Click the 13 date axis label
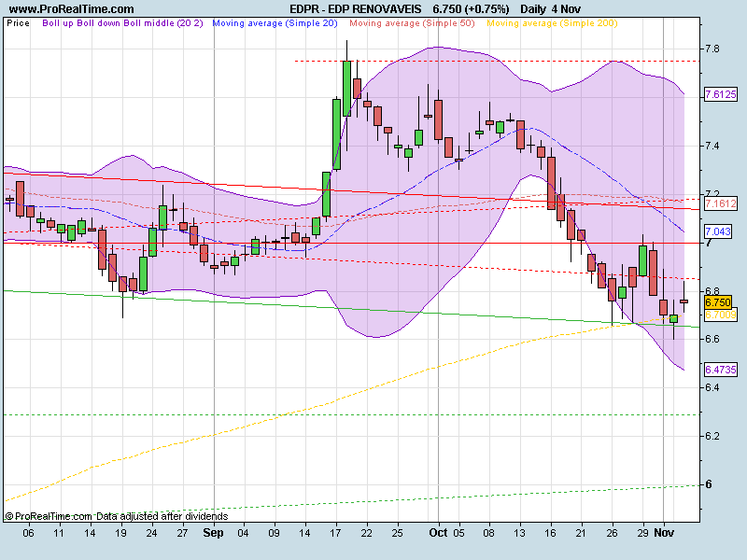The height and width of the screenshot is (560, 747). (x=520, y=533)
